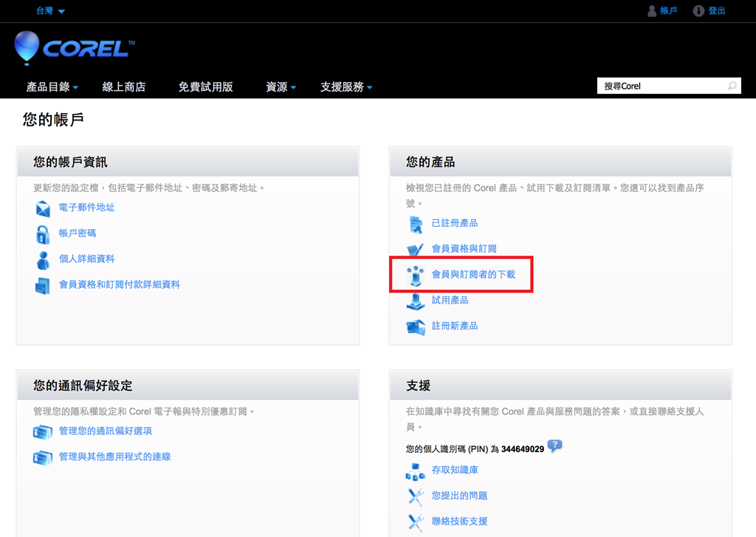756x537 pixels.
Task: Open the 帳戶密碼 link
Action: coord(77,233)
